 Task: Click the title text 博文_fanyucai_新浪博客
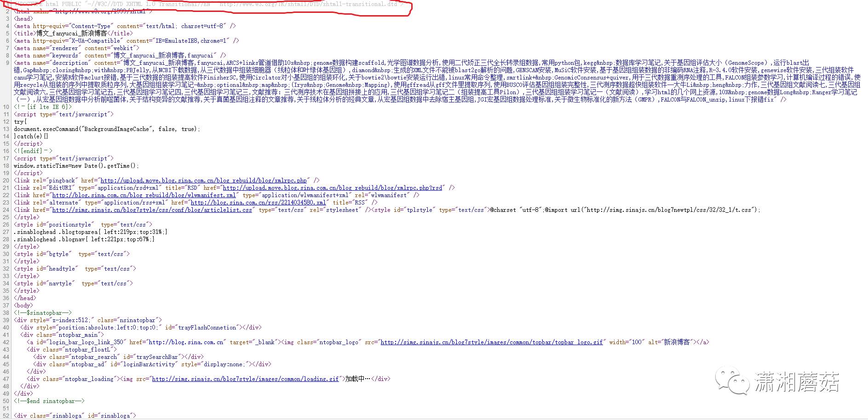[x=72, y=34]
